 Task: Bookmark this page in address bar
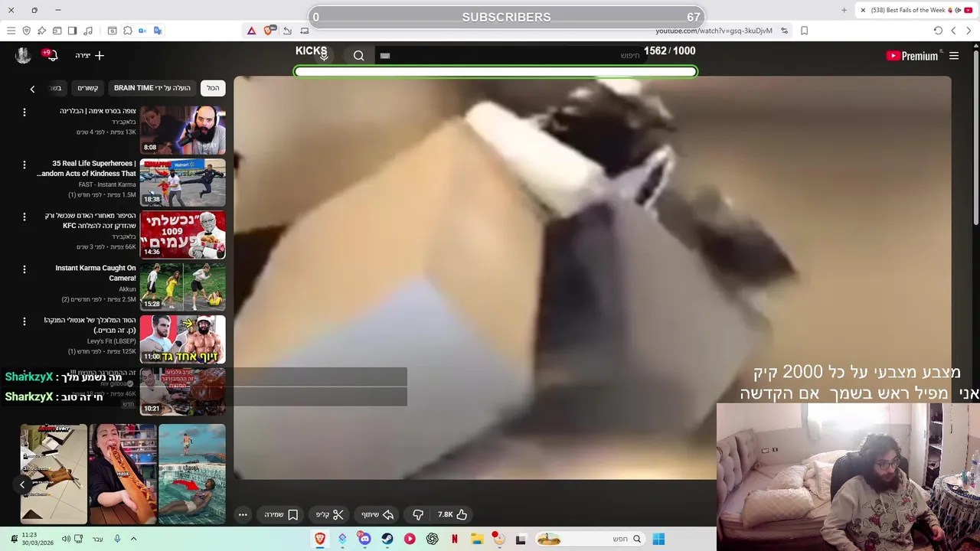click(805, 31)
